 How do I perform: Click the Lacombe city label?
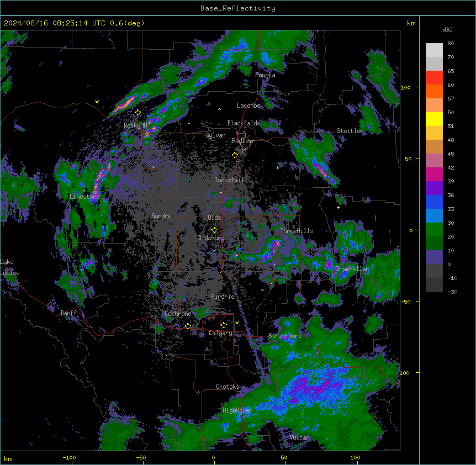[x=248, y=105]
